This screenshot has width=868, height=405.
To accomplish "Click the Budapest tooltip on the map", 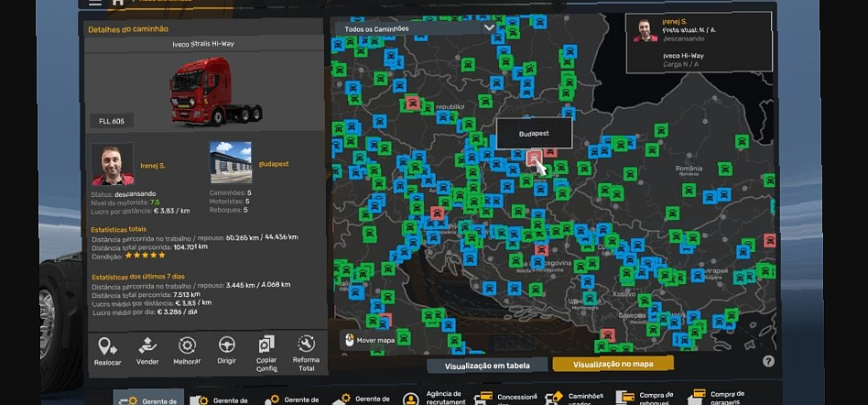I will (534, 134).
